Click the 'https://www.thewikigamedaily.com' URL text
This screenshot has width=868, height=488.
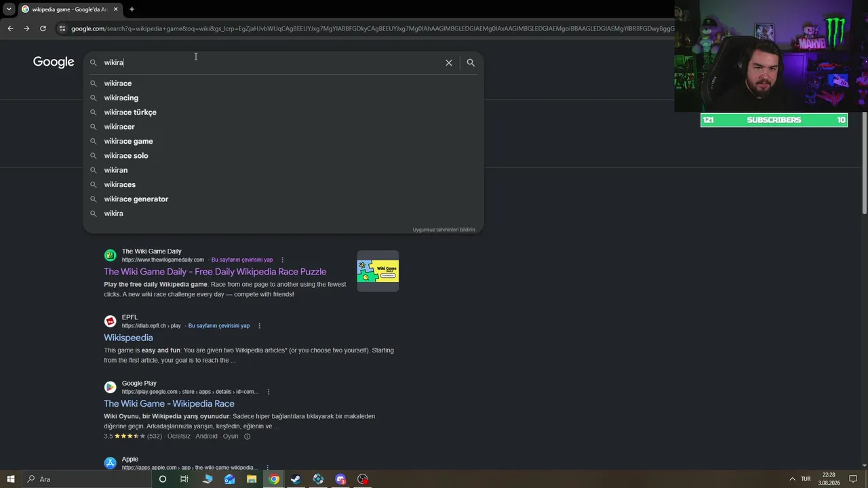point(163,260)
